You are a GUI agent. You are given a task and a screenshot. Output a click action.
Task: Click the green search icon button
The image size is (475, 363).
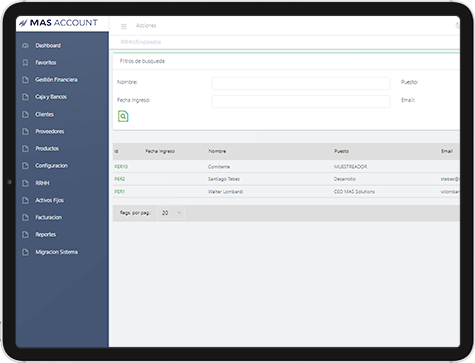(123, 116)
